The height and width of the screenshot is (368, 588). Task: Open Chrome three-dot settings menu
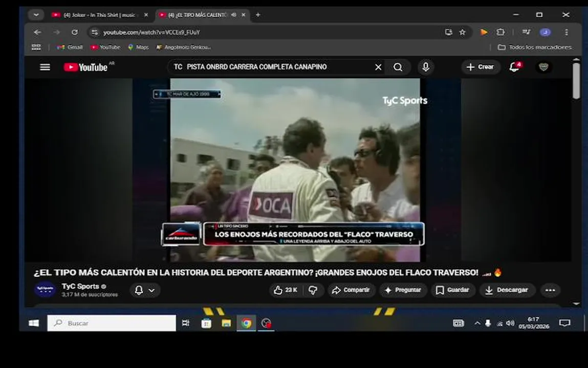coord(566,33)
